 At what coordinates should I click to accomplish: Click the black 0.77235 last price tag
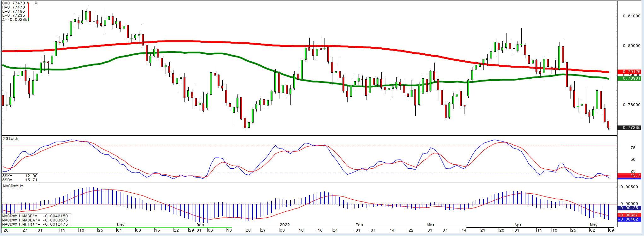pos(629,128)
